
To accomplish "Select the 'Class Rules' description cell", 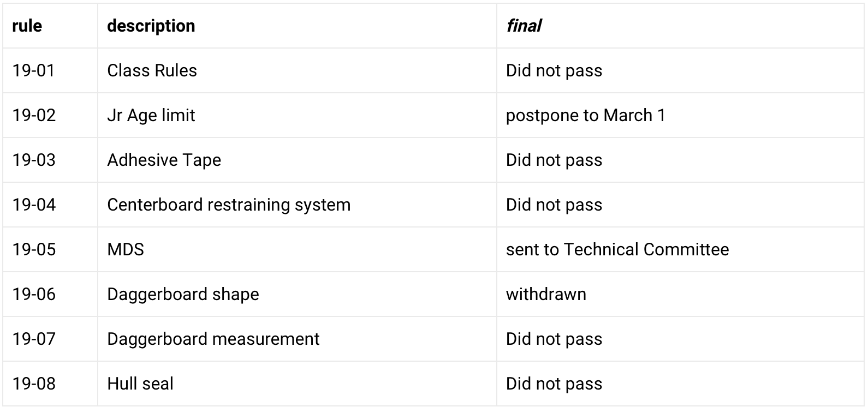I will coord(297,70).
